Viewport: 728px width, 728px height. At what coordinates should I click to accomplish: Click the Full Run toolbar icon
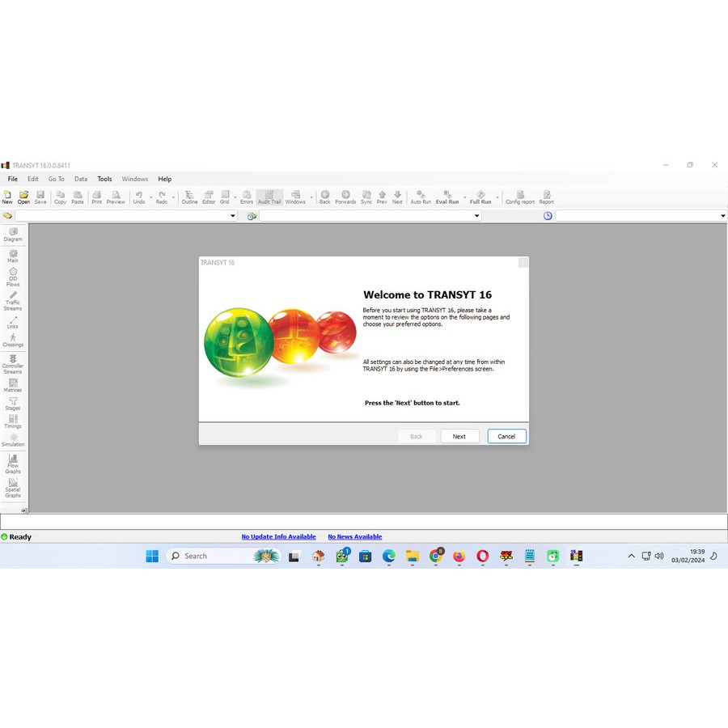(480, 197)
